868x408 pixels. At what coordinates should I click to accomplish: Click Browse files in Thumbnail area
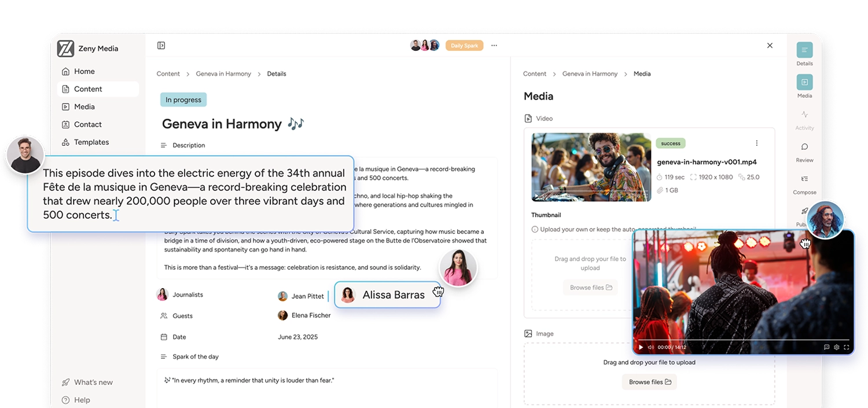591,287
